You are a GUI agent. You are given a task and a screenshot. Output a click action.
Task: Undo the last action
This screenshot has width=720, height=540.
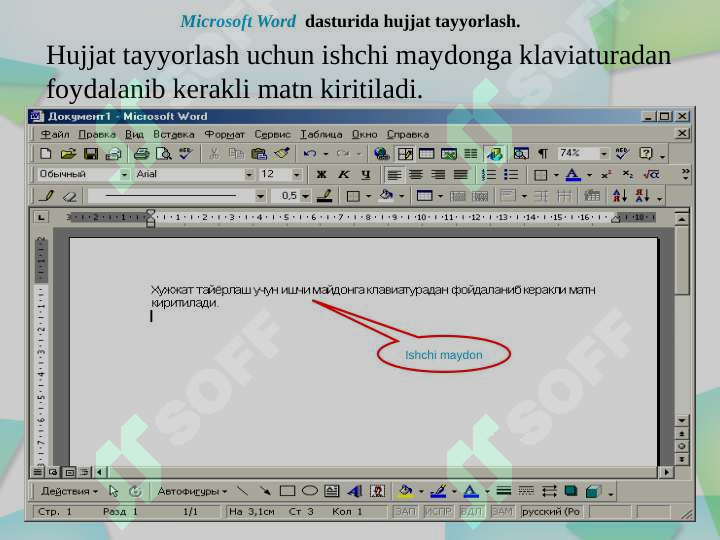(x=310, y=153)
